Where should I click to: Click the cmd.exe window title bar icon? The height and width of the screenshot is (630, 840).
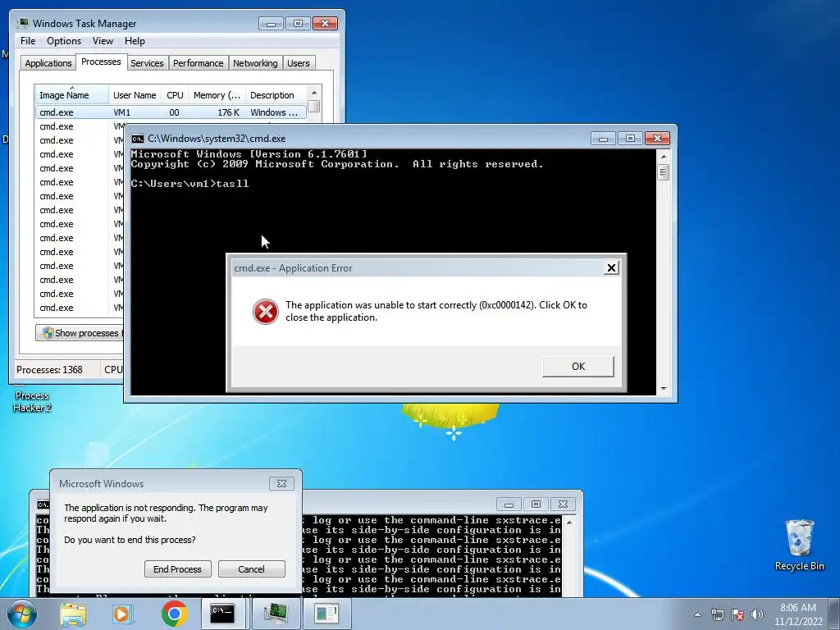[x=138, y=139]
